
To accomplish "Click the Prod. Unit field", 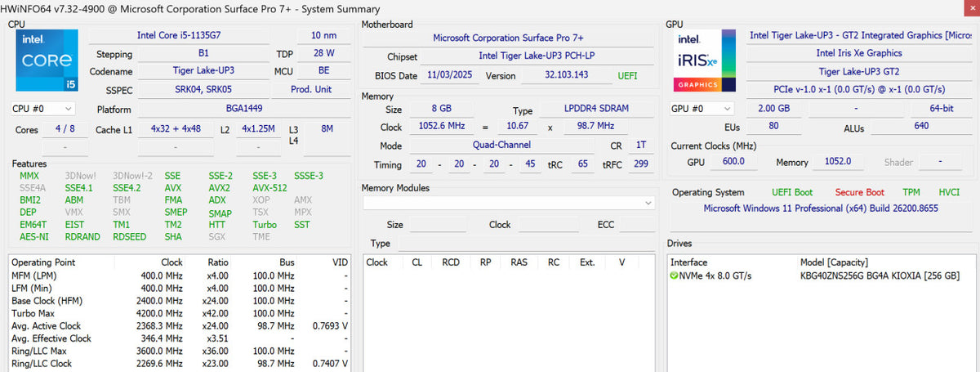I will (x=311, y=89).
